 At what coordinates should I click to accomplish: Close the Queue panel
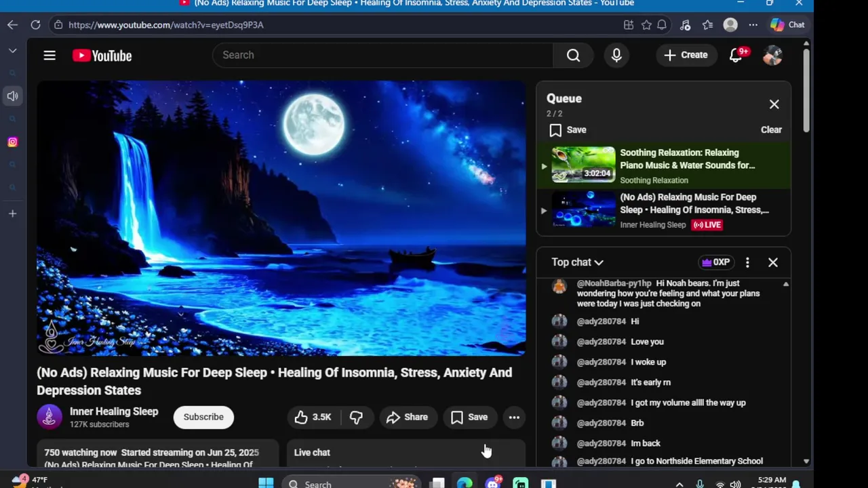pyautogui.click(x=774, y=104)
